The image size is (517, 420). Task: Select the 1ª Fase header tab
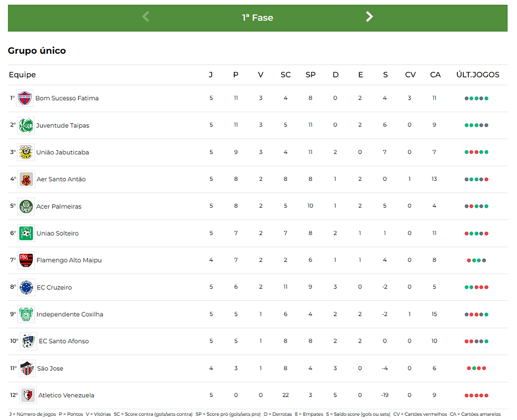[x=257, y=17]
